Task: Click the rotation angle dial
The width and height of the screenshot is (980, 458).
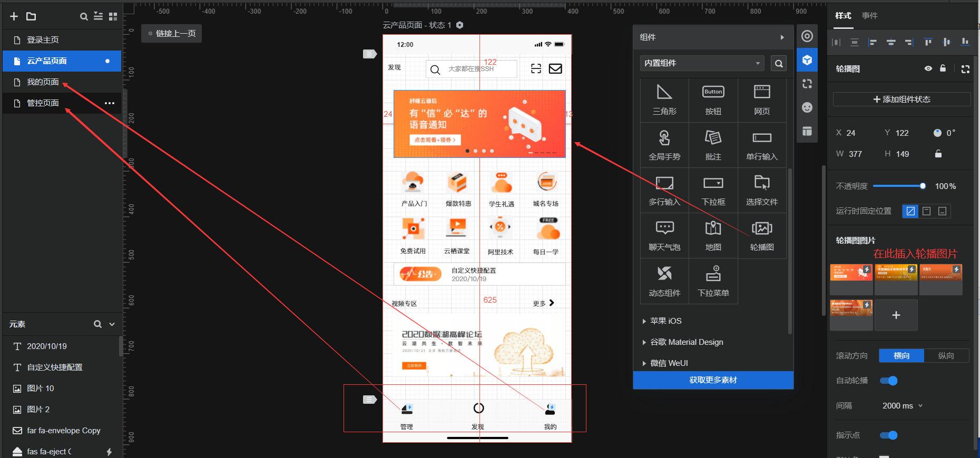Action: coord(937,133)
